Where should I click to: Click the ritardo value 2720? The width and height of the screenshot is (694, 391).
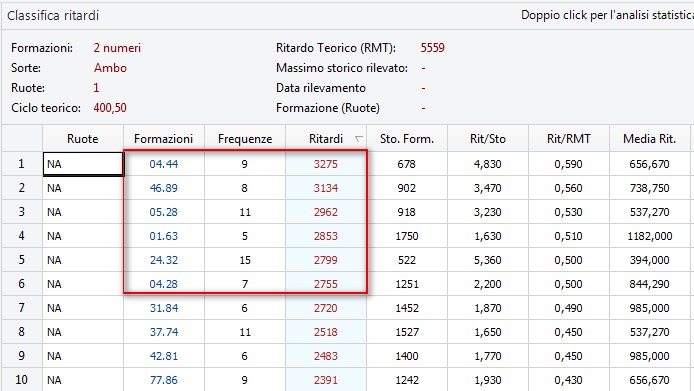click(x=326, y=308)
